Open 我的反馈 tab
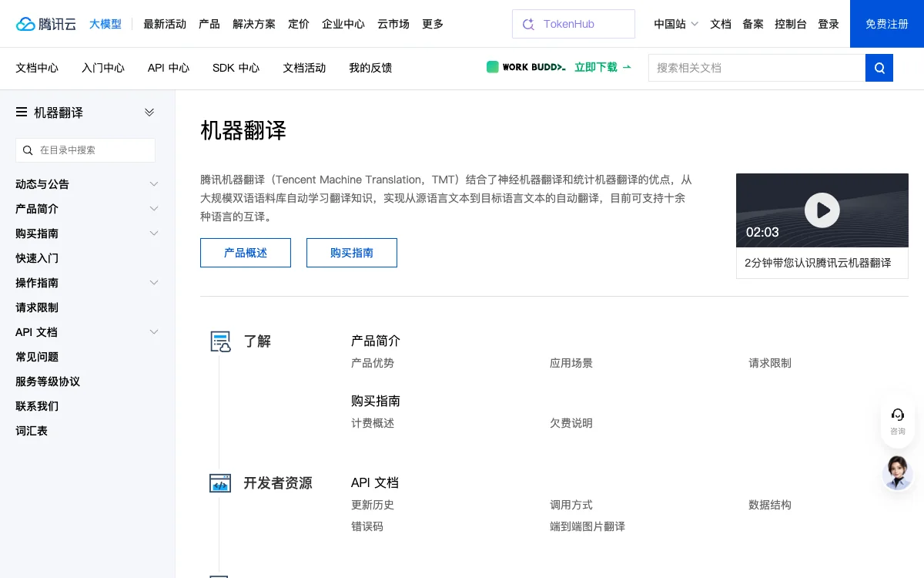Screen dimensions: 924x578 tap(370, 68)
